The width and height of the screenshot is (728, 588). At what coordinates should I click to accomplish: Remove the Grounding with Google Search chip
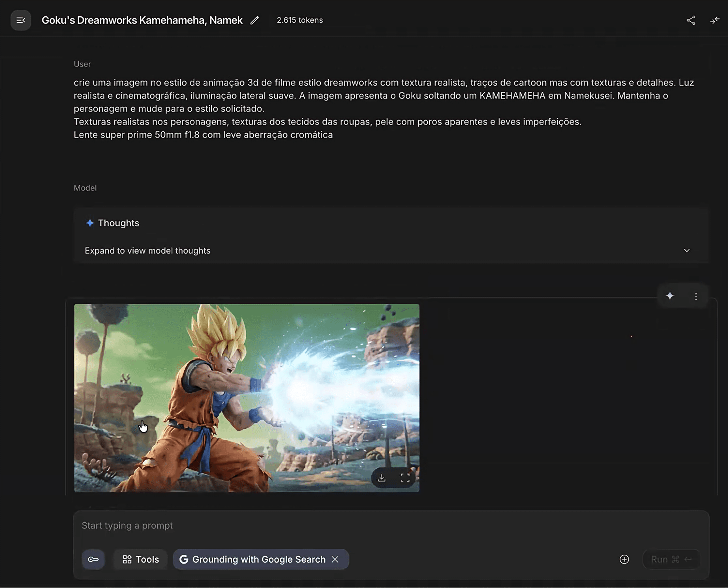pos(335,559)
